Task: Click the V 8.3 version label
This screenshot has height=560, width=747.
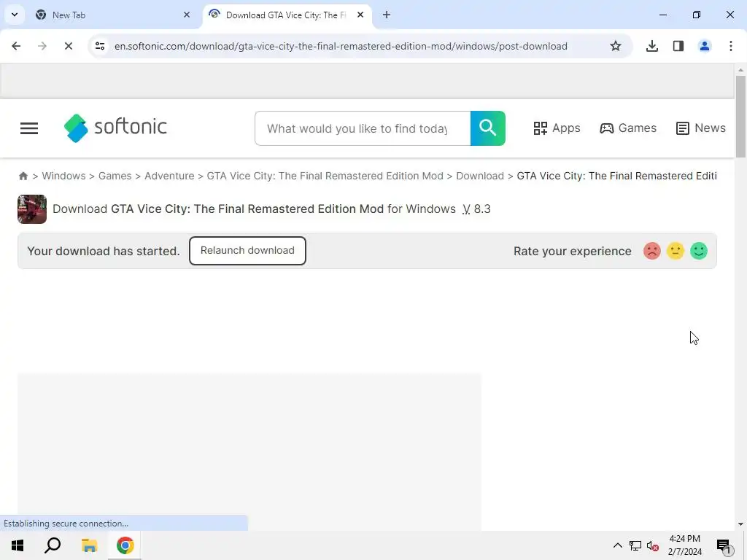Action: click(x=476, y=209)
